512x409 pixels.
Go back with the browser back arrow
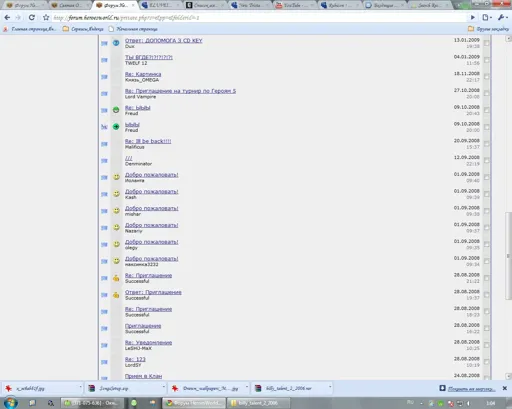7,17
